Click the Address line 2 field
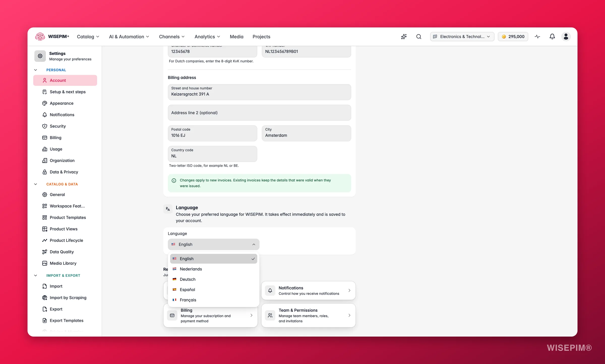The height and width of the screenshot is (364, 605). pos(259,113)
